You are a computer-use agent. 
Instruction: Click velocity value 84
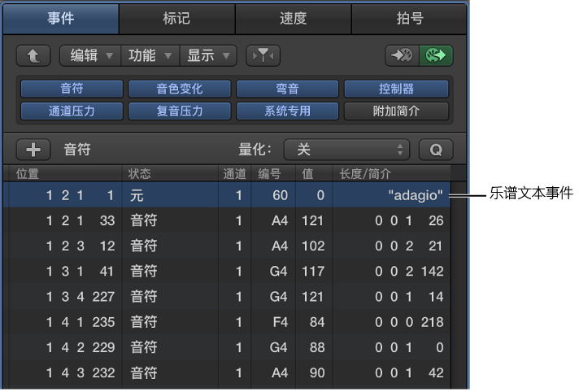coord(317,322)
